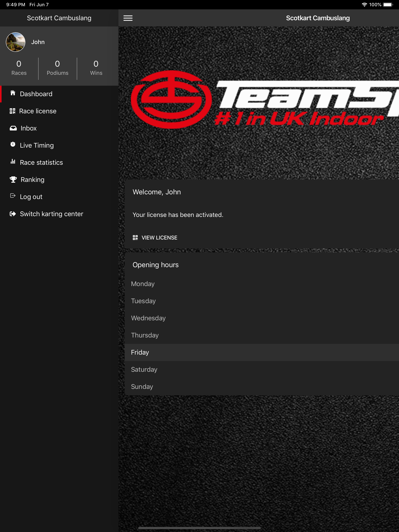Screen dimensions: 399x532
Task: Select Switch karting center option
Action: click(59, 214)
